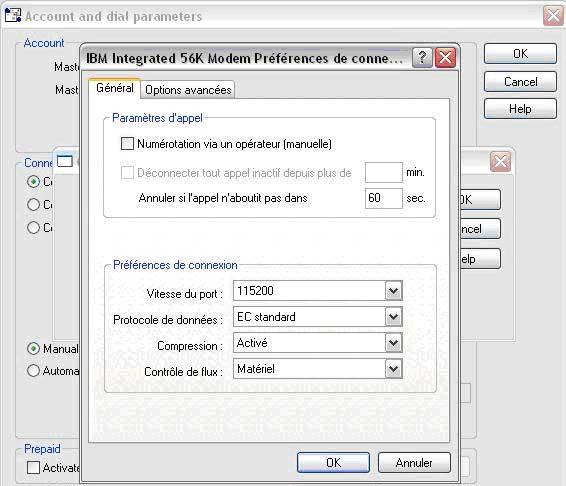The image size is (566, 486).
Task: Click the partially hidden OK button in middle dialog
Action: 480,200
